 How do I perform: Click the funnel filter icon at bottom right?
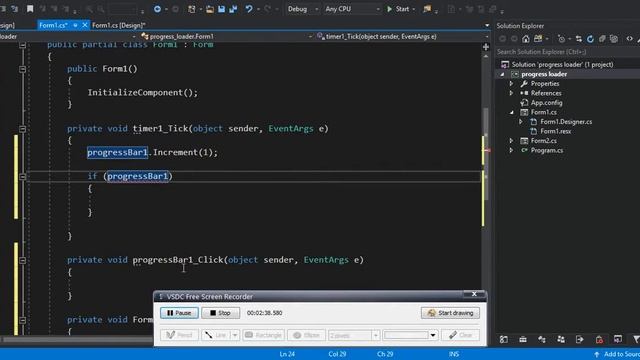(x=636, y=340)
